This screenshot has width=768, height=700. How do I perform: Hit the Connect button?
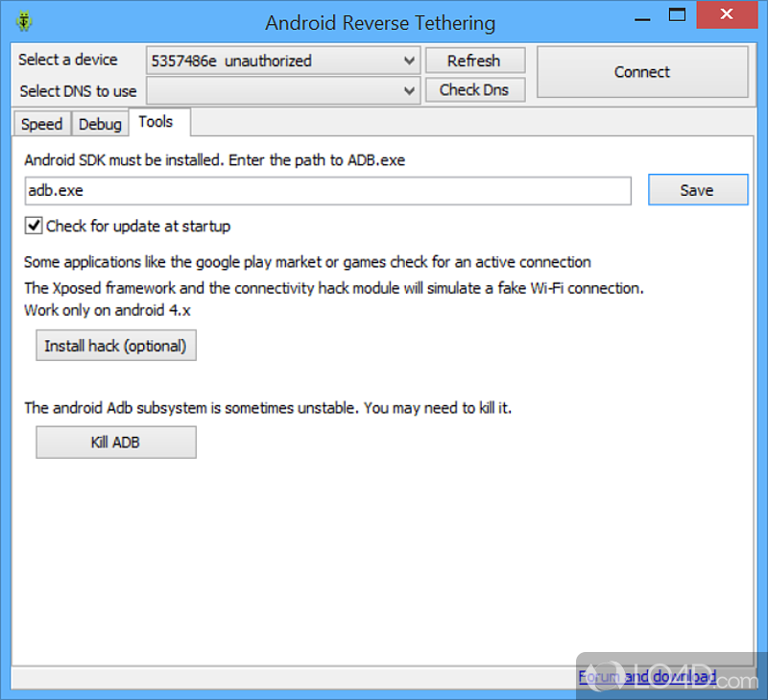coord(641,72)
